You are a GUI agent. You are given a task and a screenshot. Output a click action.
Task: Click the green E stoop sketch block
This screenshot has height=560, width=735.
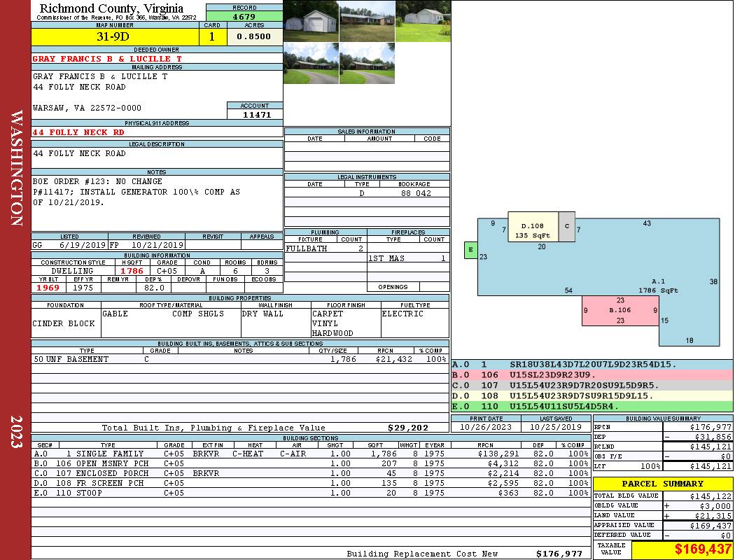(x=470, y=250)
